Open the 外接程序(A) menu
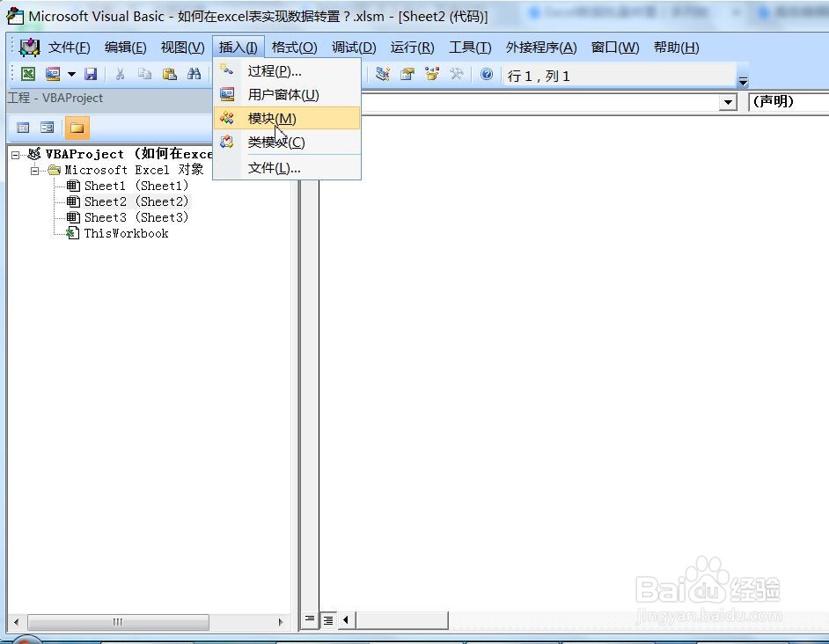 (541, 48)
